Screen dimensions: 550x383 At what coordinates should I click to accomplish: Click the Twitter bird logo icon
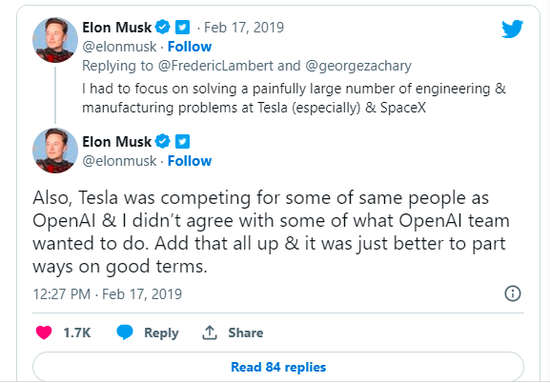(512, 29)
